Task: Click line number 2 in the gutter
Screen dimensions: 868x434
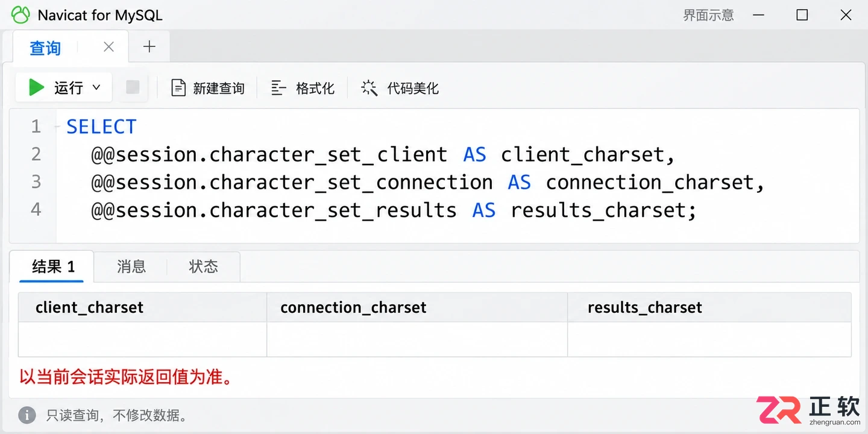Action: point(36,154)
